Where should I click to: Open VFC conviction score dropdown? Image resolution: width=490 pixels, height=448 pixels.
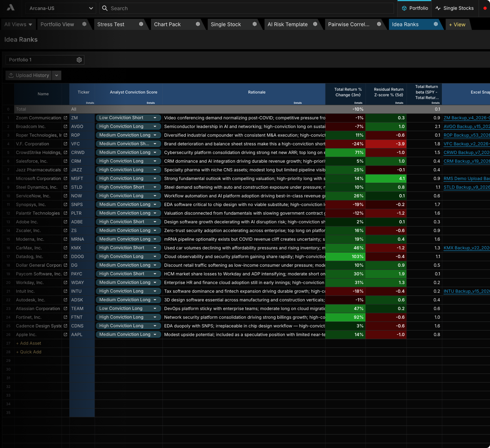[x=128, y=144]
